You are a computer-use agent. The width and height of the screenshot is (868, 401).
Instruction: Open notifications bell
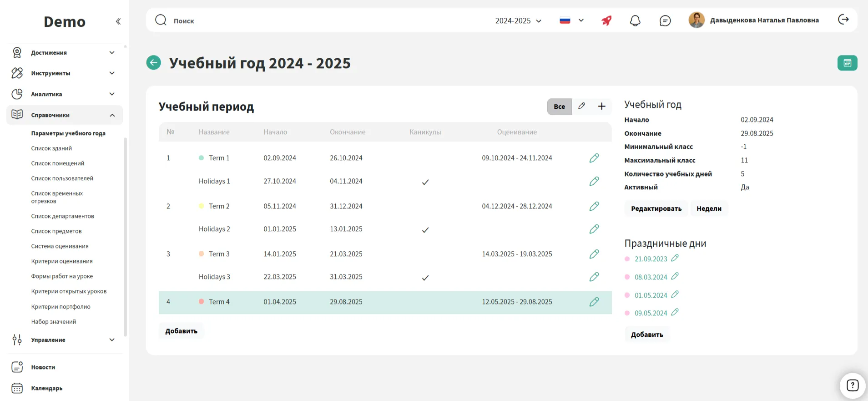[x=635, y=20]
